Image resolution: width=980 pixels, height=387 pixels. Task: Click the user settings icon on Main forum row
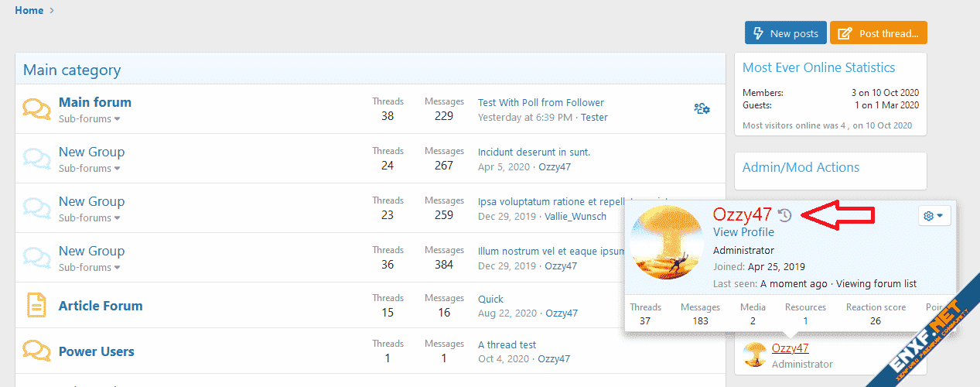702,108
